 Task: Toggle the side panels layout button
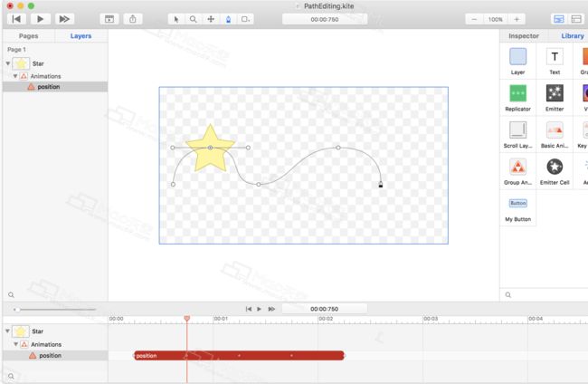pyautogui.click(x=576, y=19)
